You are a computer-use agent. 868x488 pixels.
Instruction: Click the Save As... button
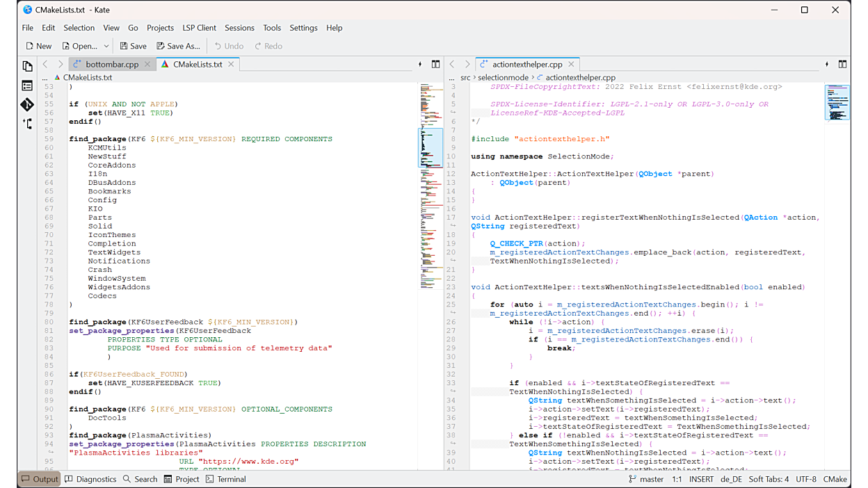tap(178, 46)
